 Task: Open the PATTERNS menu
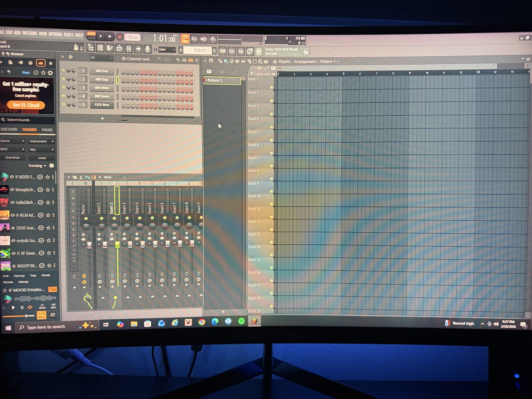(30, 33)
